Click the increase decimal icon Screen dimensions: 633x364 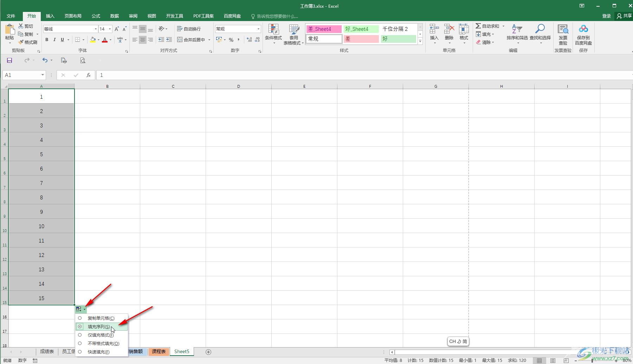click(x=249, y=40)
